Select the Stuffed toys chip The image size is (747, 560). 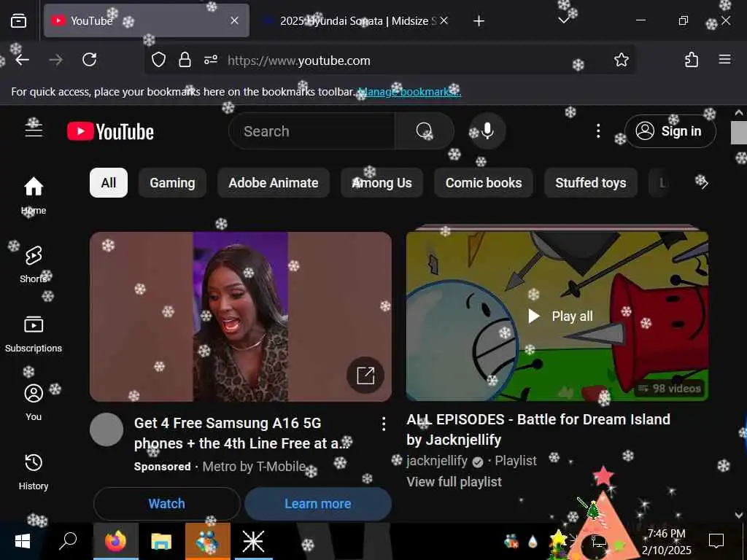click(591, 183)
